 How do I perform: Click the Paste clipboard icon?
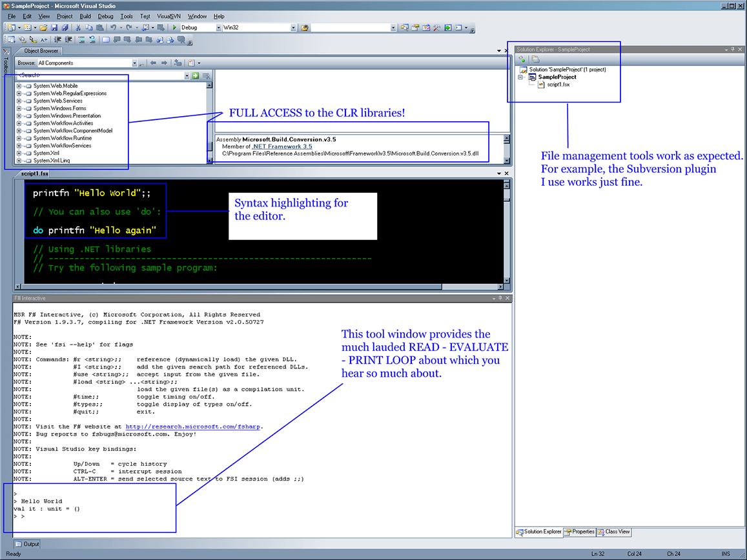[99, 28]
